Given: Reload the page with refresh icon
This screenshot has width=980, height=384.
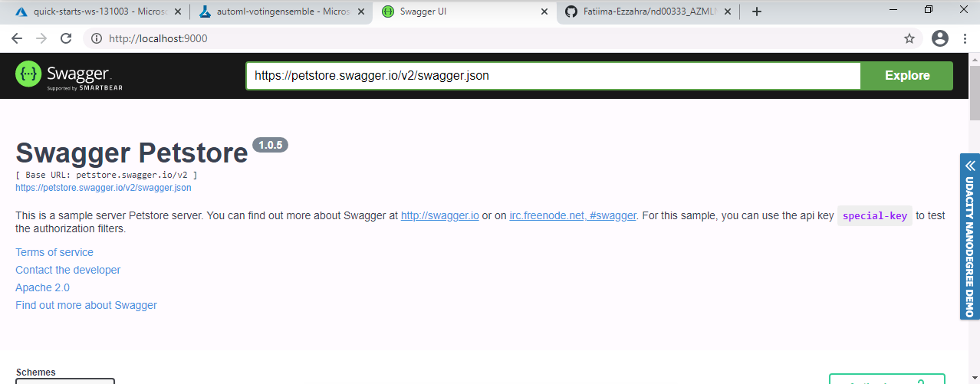Looking at the screenshot, I should click(x=66, y=38).
